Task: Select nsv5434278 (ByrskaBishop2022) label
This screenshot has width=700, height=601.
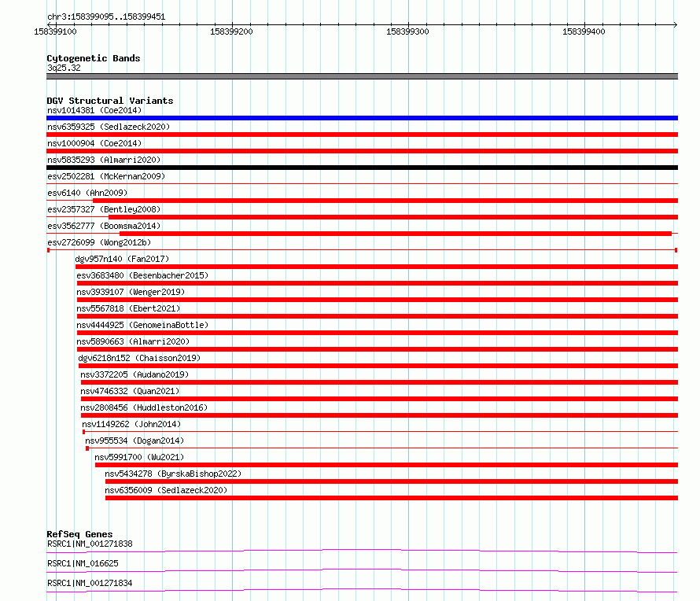Action: point(173,474)
